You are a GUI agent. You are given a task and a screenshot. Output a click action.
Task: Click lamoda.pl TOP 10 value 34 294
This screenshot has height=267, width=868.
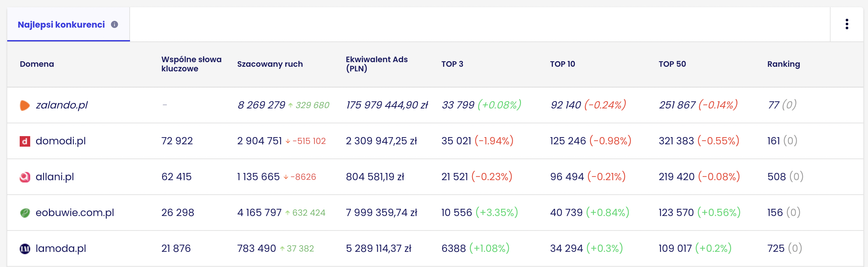coord(567,248)
